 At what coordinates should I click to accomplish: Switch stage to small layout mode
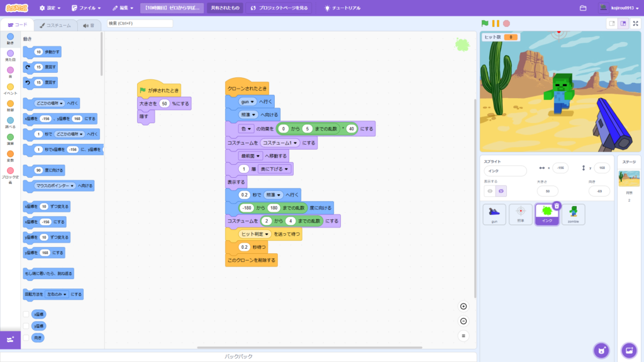(x=613, y=22)
